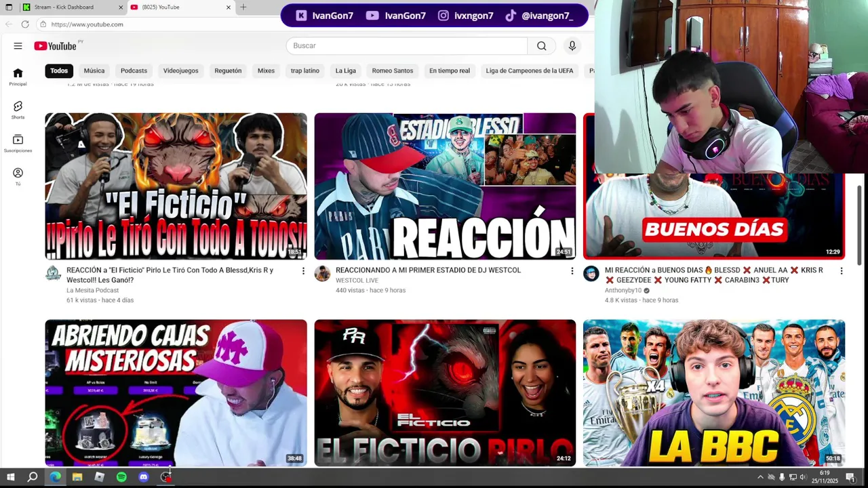Open the YouTube hamburger guide menu

18,46
